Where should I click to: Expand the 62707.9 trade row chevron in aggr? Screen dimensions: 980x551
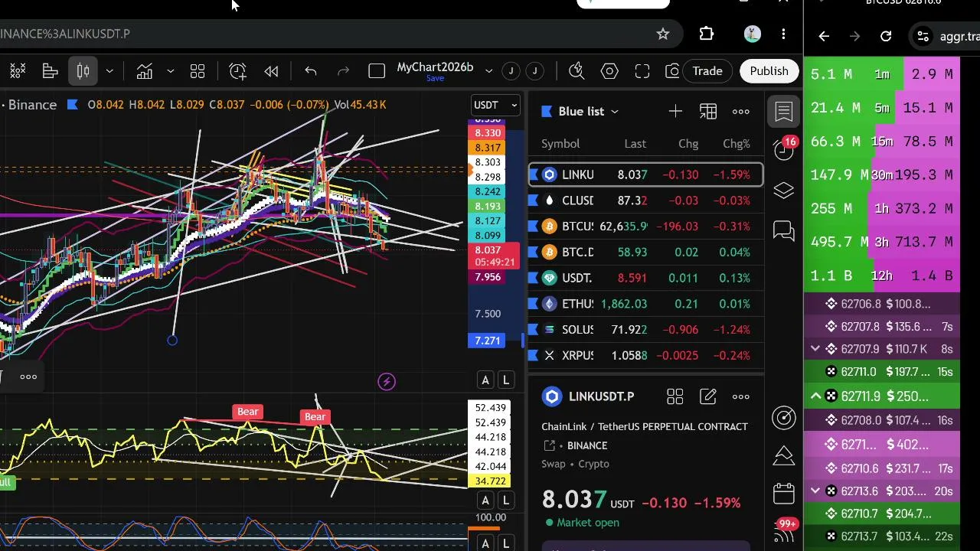[x=815, y=349]
